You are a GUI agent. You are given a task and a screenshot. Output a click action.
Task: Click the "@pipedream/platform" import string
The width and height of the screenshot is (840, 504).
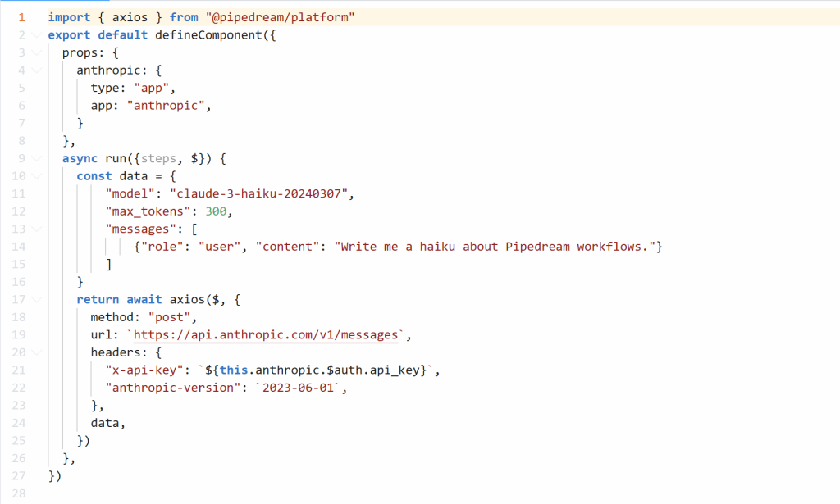(x=280, y=18)
